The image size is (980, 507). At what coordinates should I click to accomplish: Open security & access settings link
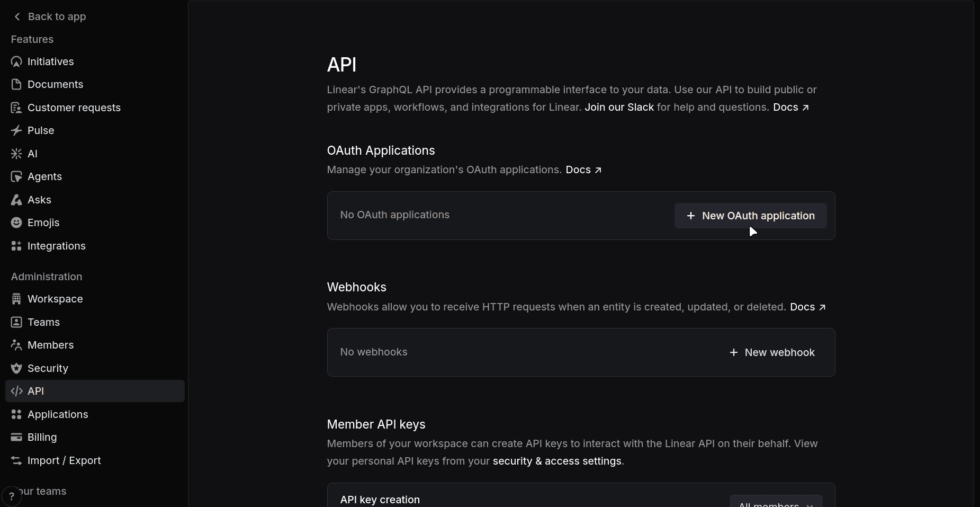pyautogui.click(x=557, y=461)
